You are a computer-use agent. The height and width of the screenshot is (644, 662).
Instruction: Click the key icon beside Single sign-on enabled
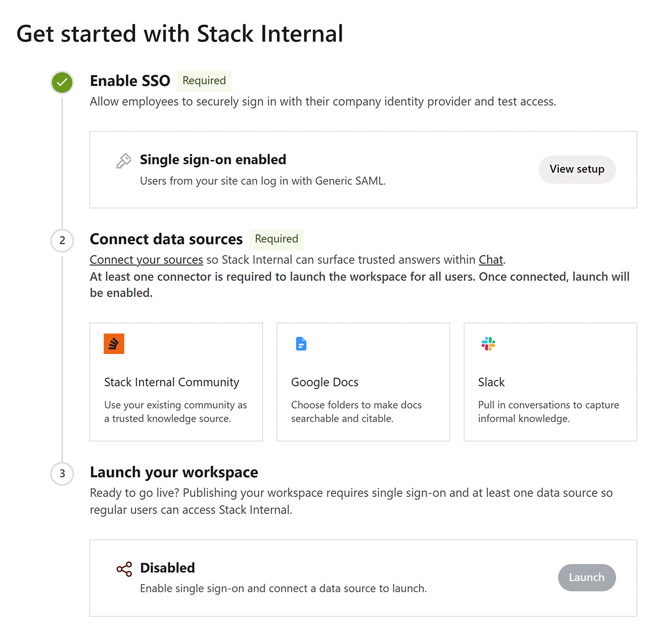124,160
